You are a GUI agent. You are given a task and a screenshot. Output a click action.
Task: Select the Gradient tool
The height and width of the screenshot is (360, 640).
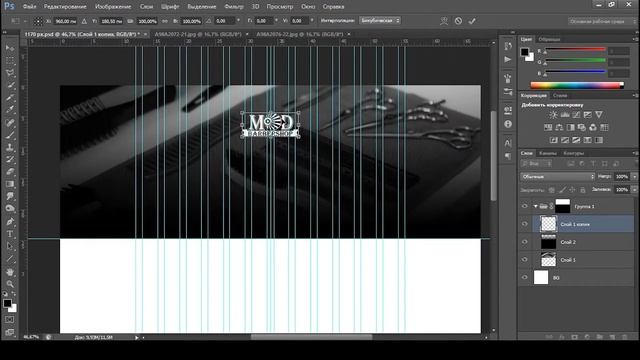[x=10, y=184]
